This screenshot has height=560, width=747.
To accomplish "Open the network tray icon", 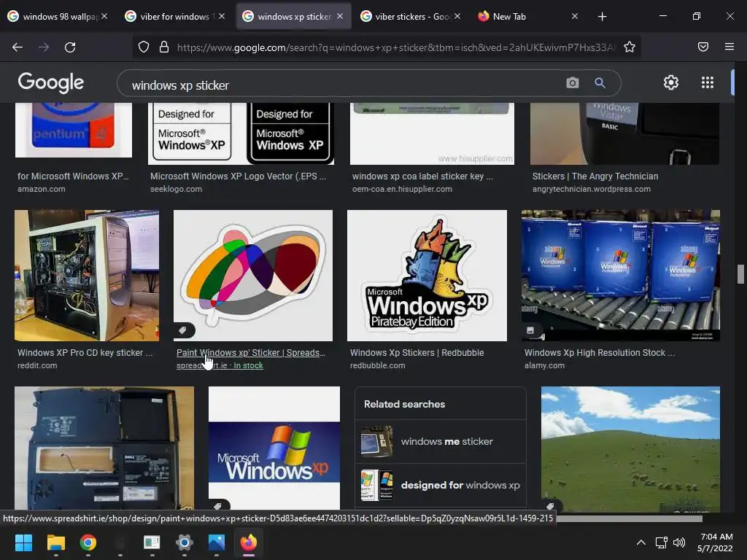I will pos(661,542).
